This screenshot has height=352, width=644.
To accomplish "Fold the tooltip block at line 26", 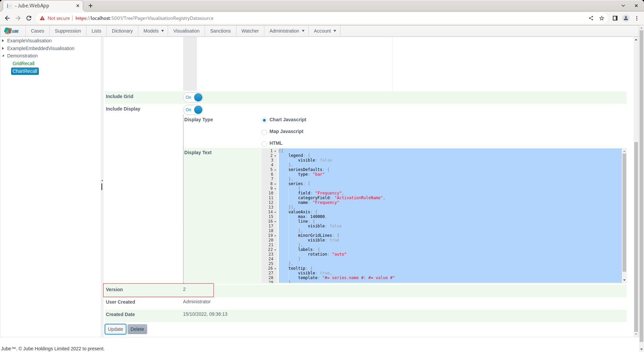I will [x=275, y=269].
